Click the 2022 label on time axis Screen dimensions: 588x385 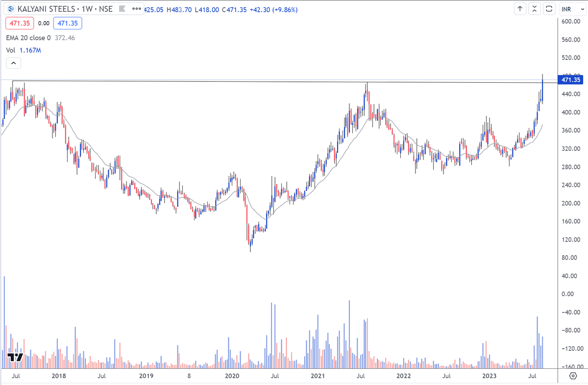(x=404, y=376)
